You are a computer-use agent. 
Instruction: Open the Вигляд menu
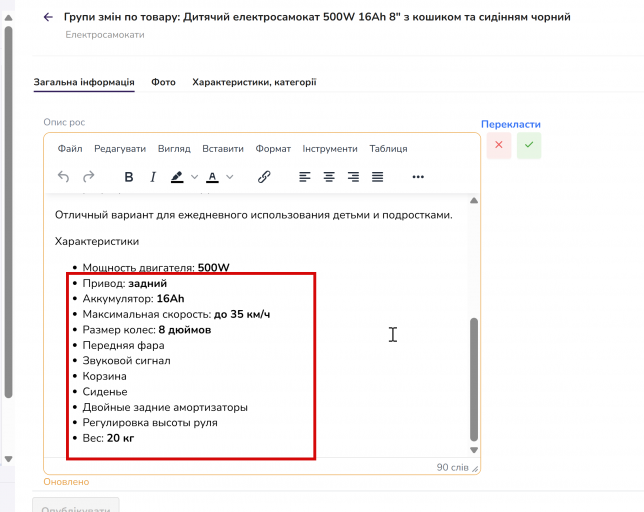coord(174,149)
